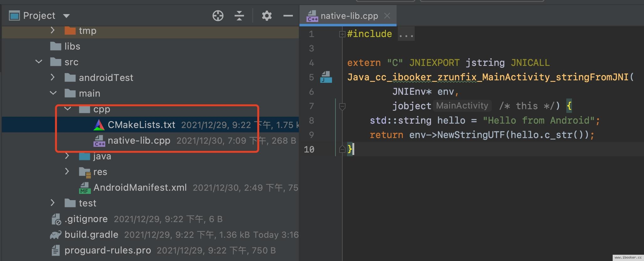The height and width of the screenshot is (261, 644).
Task: Click the AndroidManifest.xml MF icon
Action: point(84,188)
